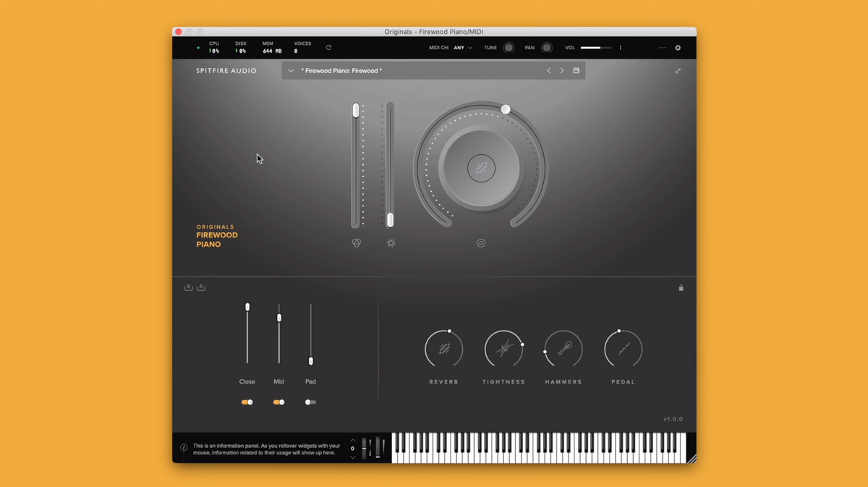Screen dimensions: 868x487
Task: Click the Pedal knob icon
Action: tap(623, 349)
